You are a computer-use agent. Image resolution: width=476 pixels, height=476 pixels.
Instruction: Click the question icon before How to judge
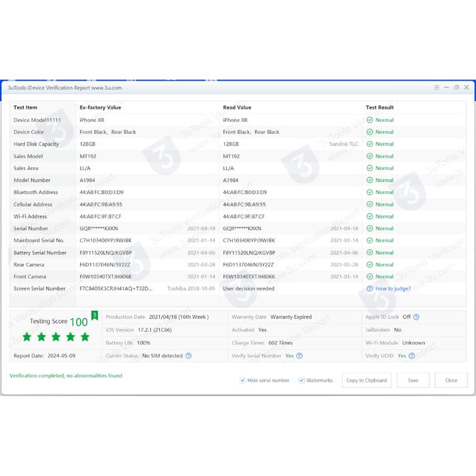pyautogui.click(x=370, y=288)
